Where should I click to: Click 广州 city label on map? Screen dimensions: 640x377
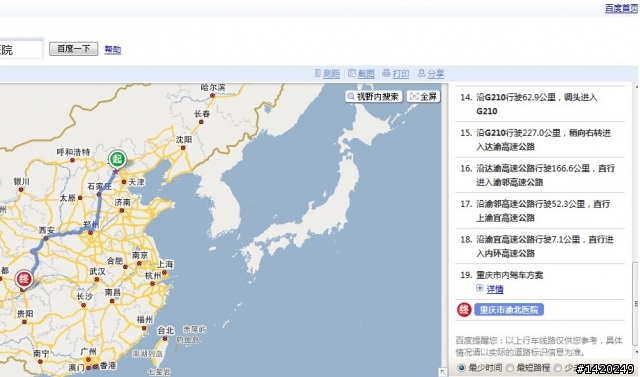[x=88, y=352]
